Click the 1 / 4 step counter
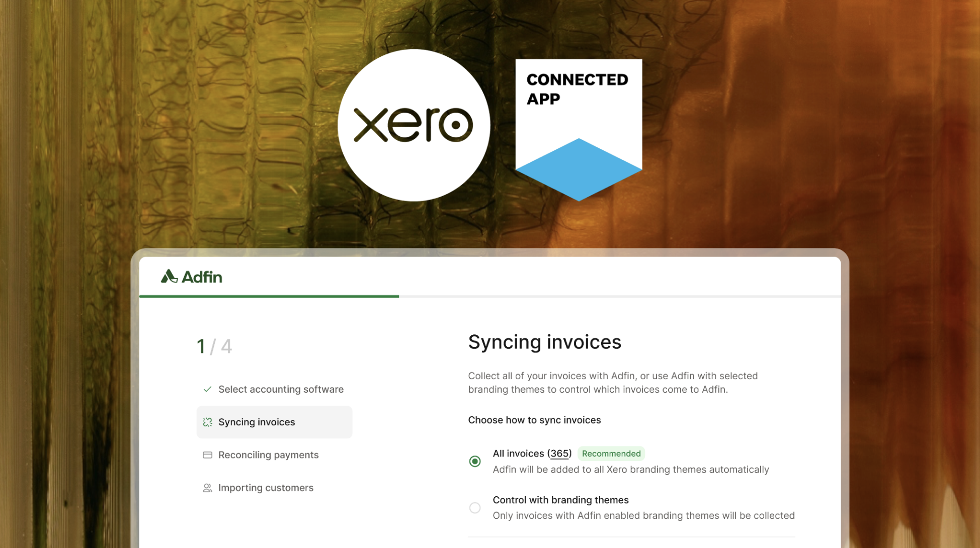 [214, 346]
